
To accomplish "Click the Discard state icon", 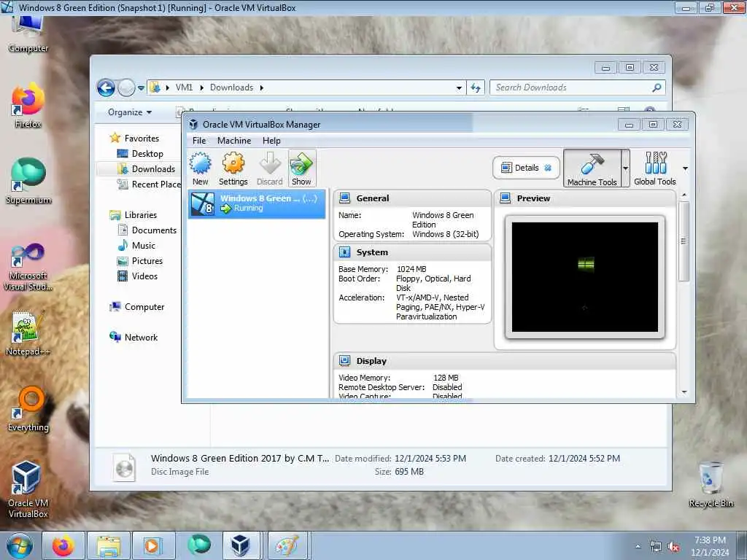I will click(x=270, y=168).
